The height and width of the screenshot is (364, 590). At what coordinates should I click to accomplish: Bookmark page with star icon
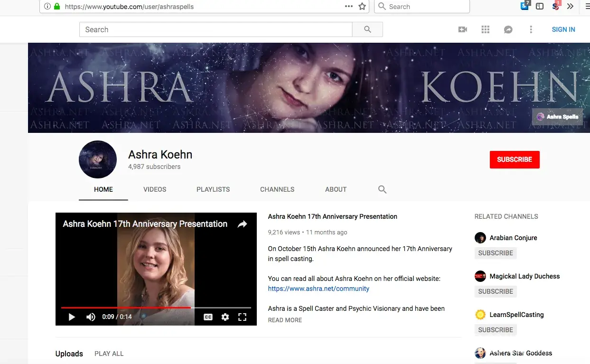(x=362, y=7)
